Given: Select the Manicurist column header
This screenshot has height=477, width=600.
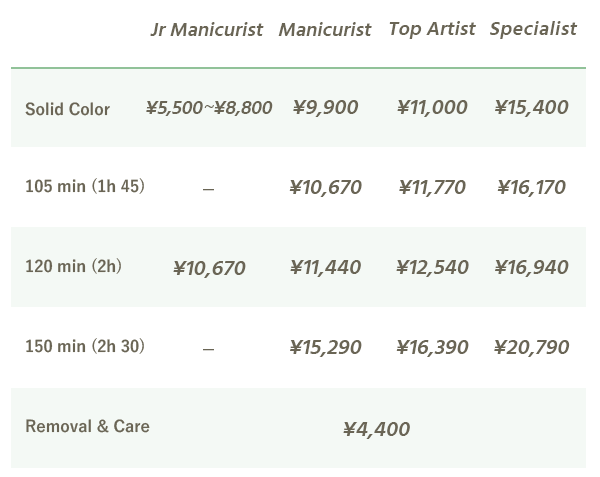Looking at the screenshot, I should pyautogui.click(x=324, y=30).
